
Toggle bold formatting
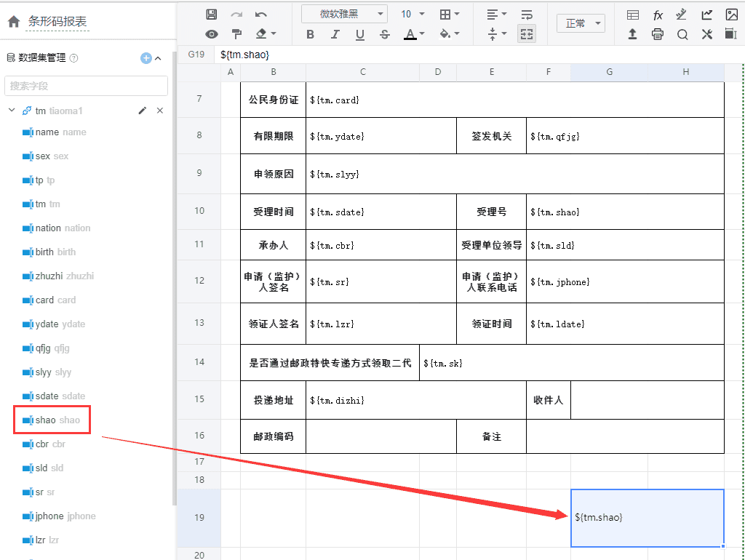click(x=310, y=34)
